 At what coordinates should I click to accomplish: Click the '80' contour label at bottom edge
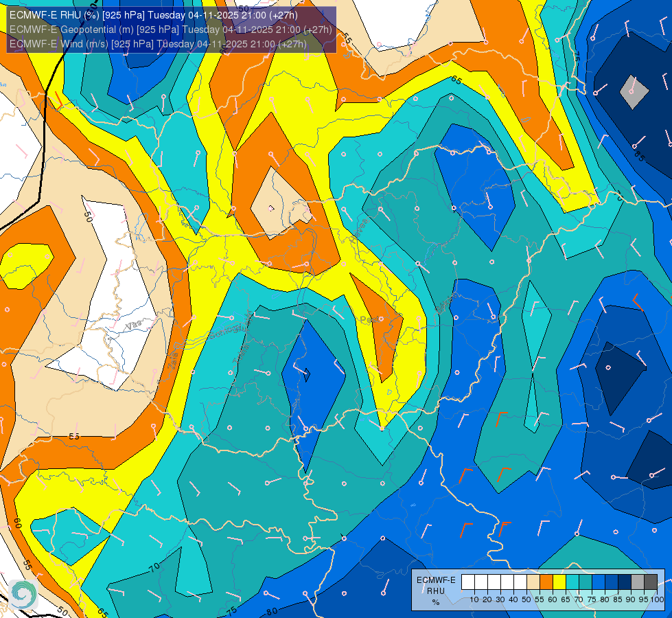[x=272, y=611]
